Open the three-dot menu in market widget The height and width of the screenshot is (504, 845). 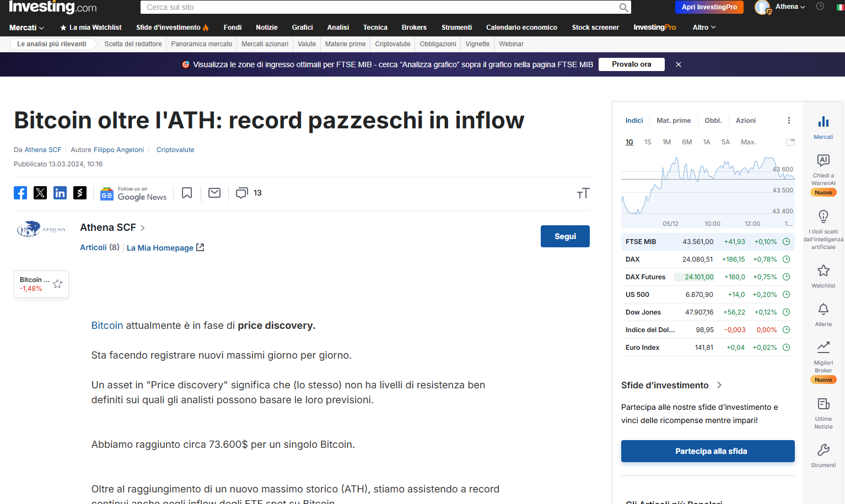point(789,121)
